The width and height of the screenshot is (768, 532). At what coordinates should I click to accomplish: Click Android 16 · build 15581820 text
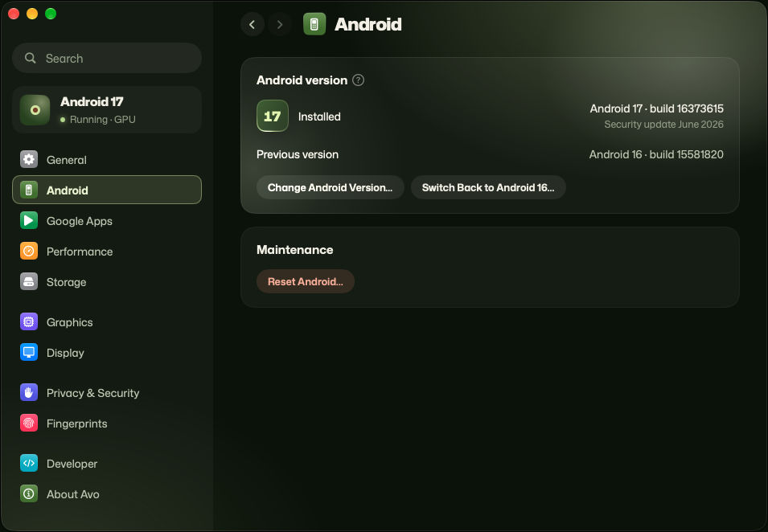click(656, 154)
